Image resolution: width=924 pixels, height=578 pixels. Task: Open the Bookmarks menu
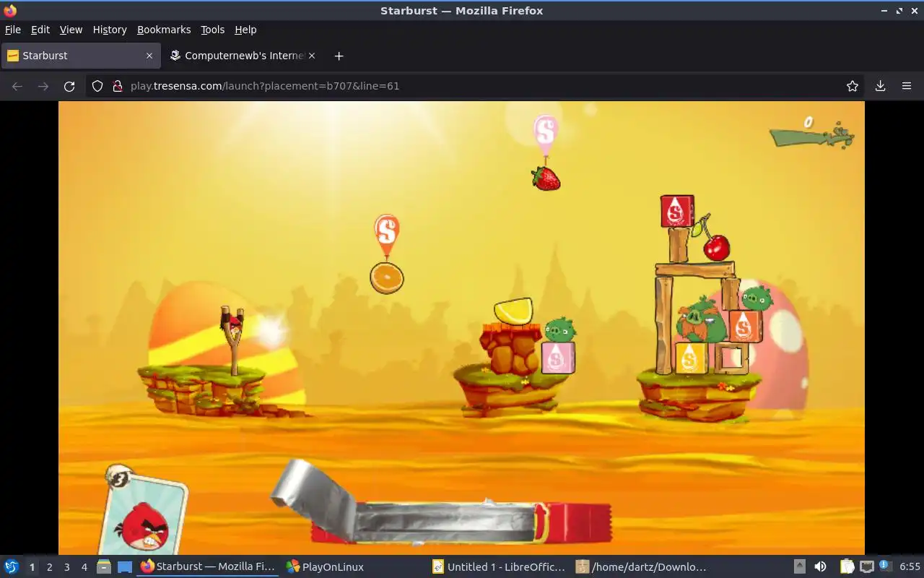pos(164,30)
